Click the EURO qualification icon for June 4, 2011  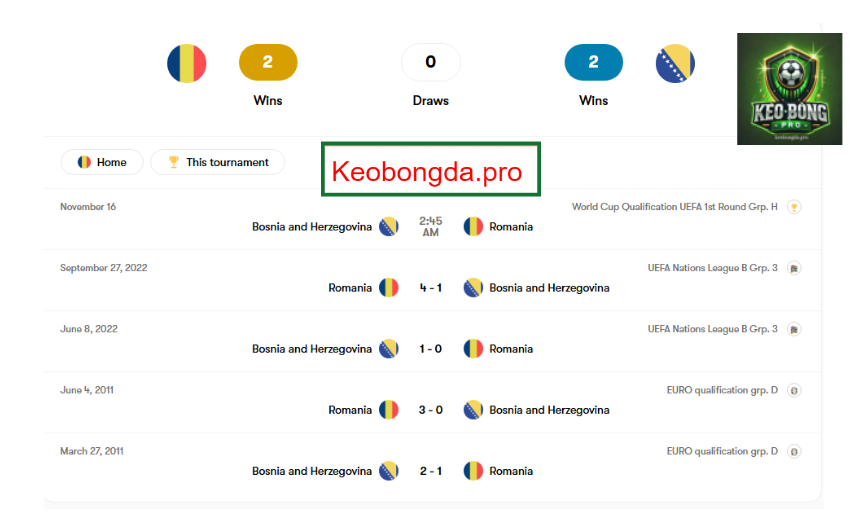794,390
